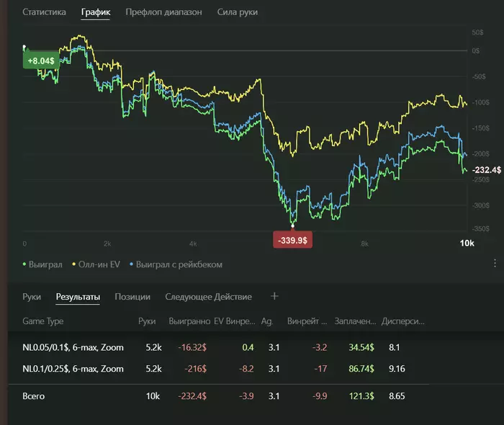Toggle Выиграл с рейкбеком blue series legend
This screenshot has height=425, width=504.
pyautogui.click(x=176, y=264)
